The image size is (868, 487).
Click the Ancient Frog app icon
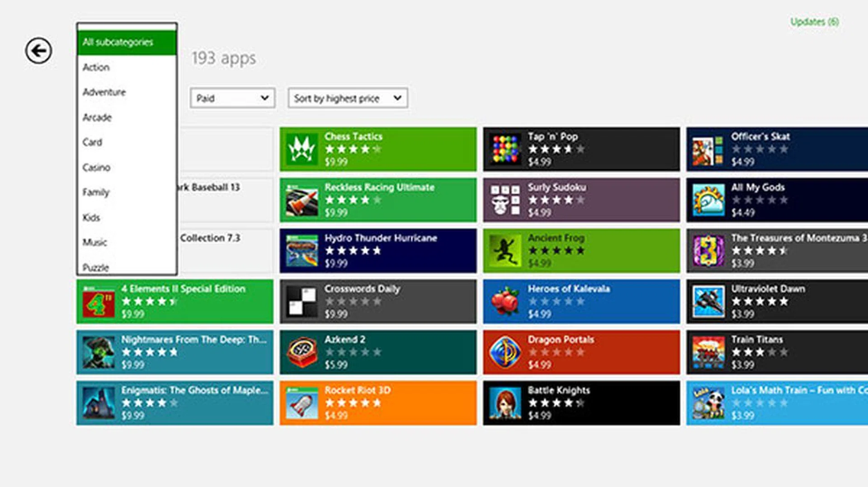505,251
